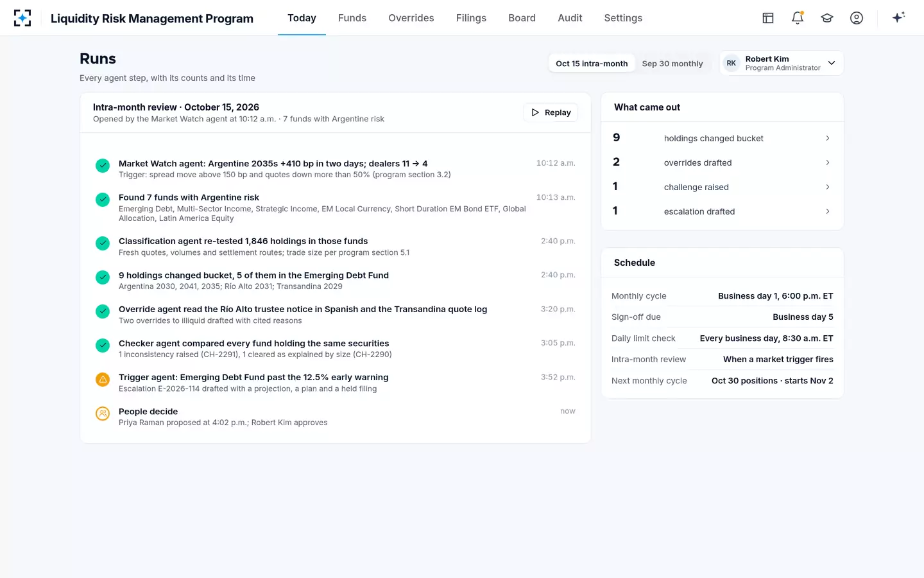Open the Funds tab
924x578 pixels.
(x=352, y=18)
